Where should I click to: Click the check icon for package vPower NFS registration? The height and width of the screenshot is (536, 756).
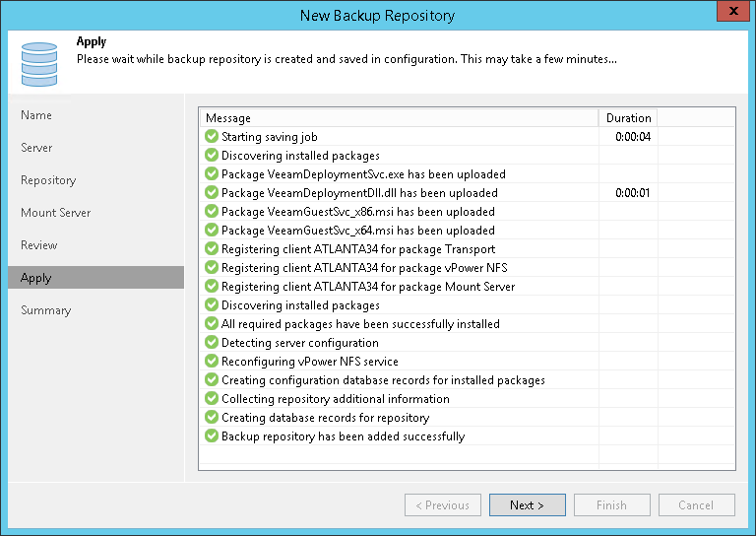tap(212, 267)
